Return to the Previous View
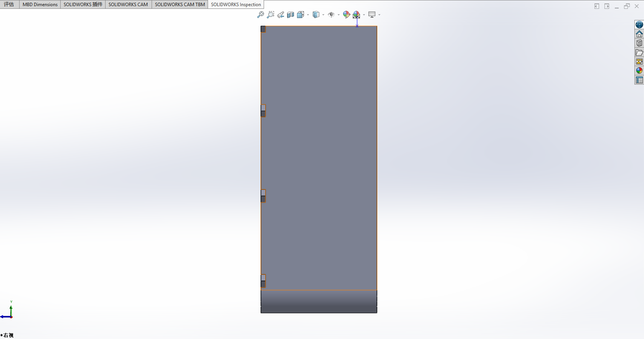The image size is (644, 339). pyautogui.click(x=281, y=15)
